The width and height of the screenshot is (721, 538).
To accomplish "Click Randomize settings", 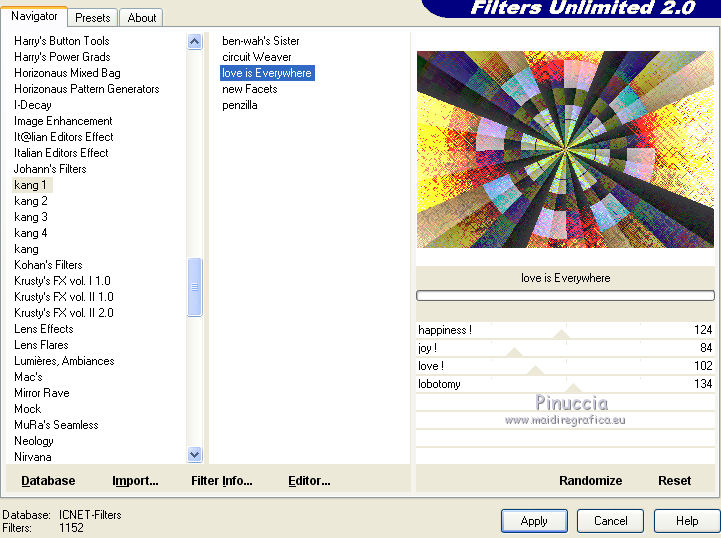I will click(x=590, y=481).
